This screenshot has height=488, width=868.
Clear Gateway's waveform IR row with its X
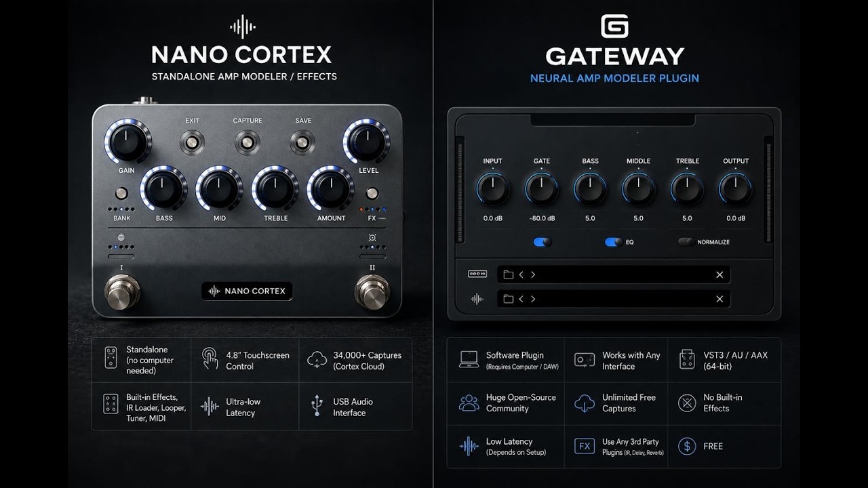[x=719, y=299]
